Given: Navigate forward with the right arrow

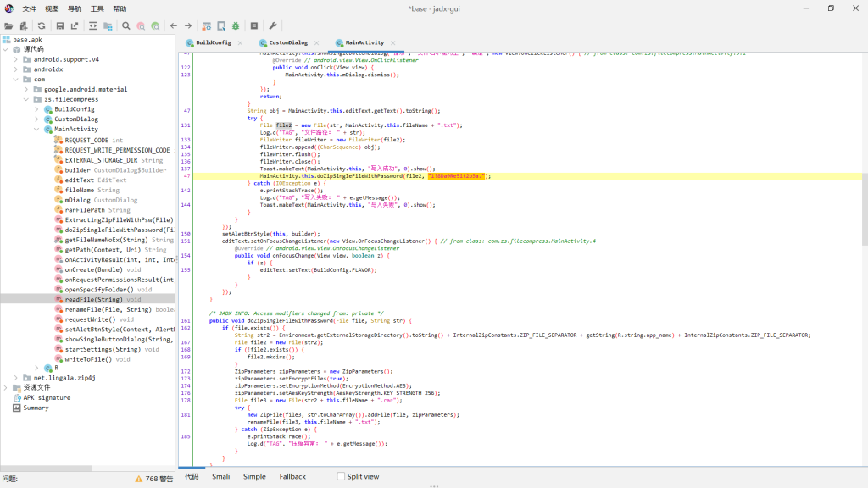Looking at the screenshot, I should tap(188, 26).
